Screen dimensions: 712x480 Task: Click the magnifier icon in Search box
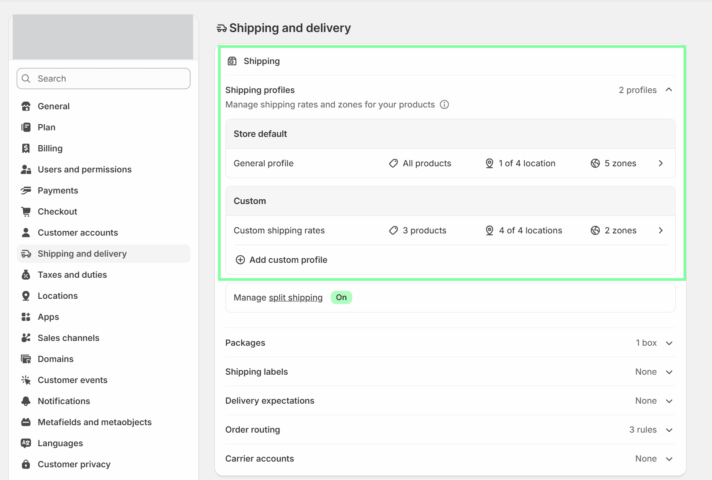[x=26, y=79]
